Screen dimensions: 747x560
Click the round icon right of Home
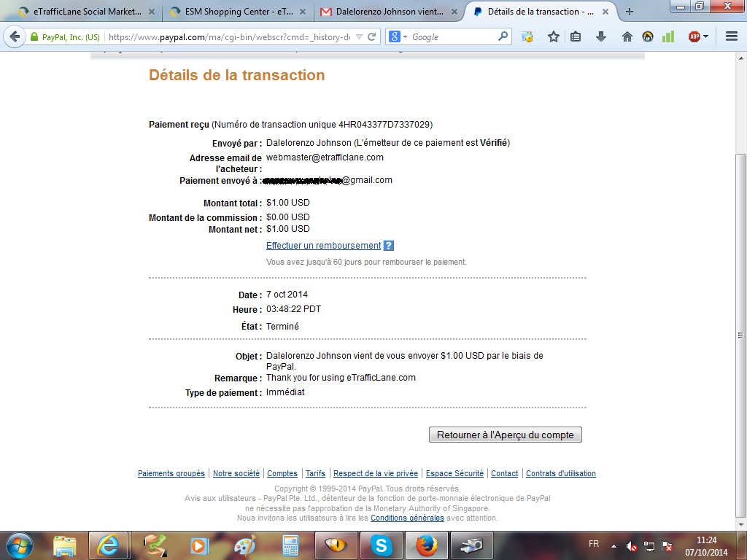tap(648, 36)
